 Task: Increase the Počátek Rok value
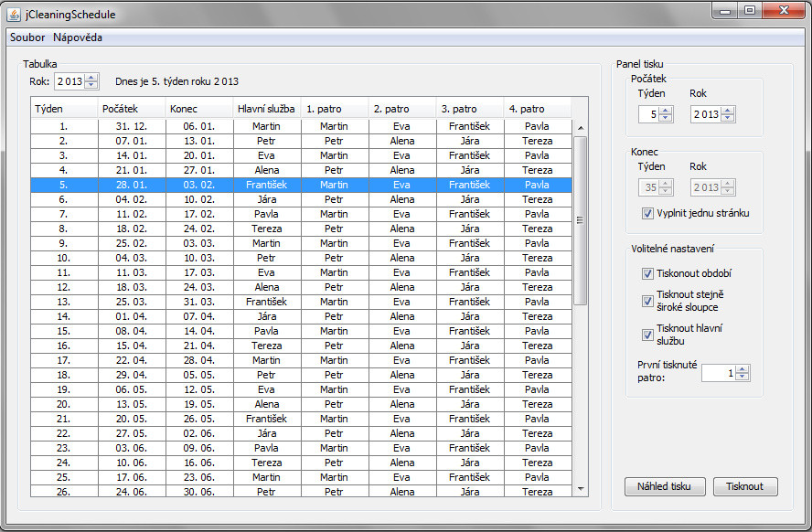coord(728,111)
